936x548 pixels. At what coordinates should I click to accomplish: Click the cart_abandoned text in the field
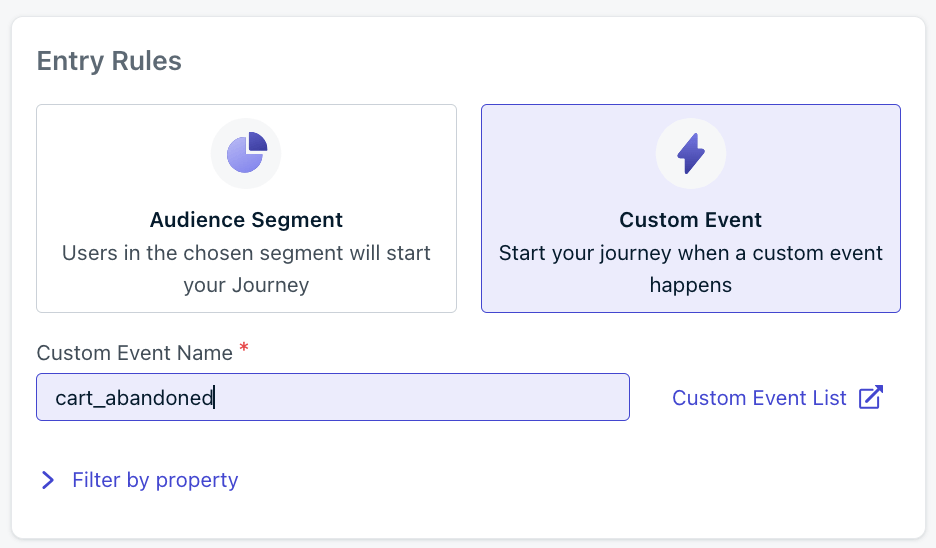tap(134, 398)
